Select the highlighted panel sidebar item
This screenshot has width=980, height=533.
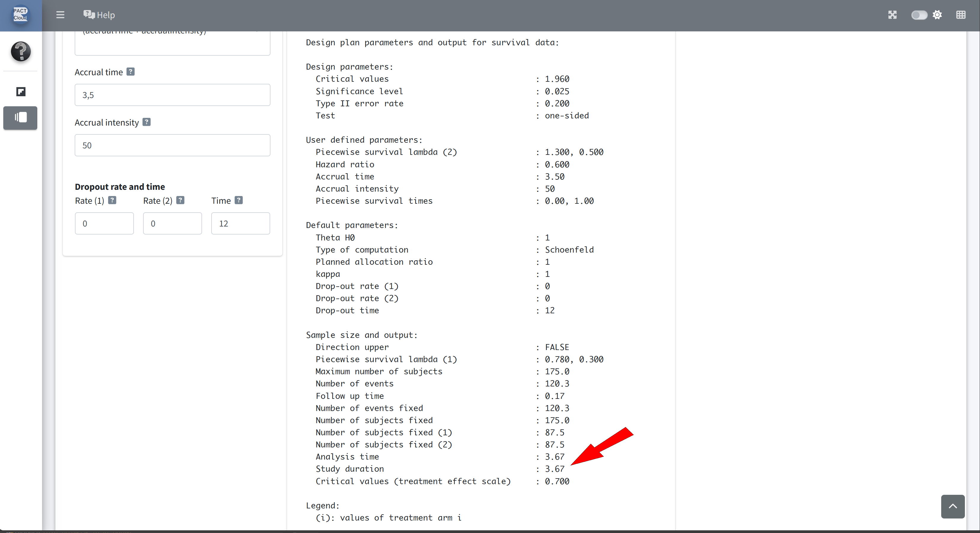tap(20, 118)
